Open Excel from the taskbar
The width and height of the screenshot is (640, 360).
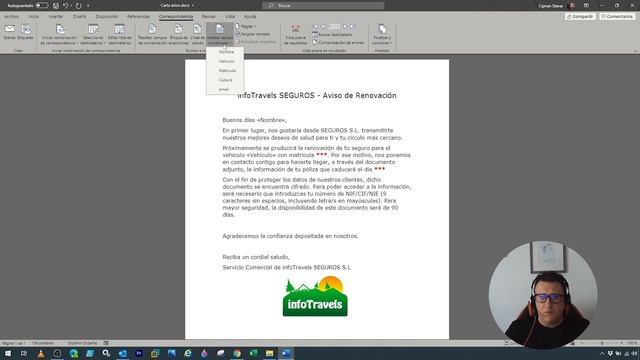253,353
